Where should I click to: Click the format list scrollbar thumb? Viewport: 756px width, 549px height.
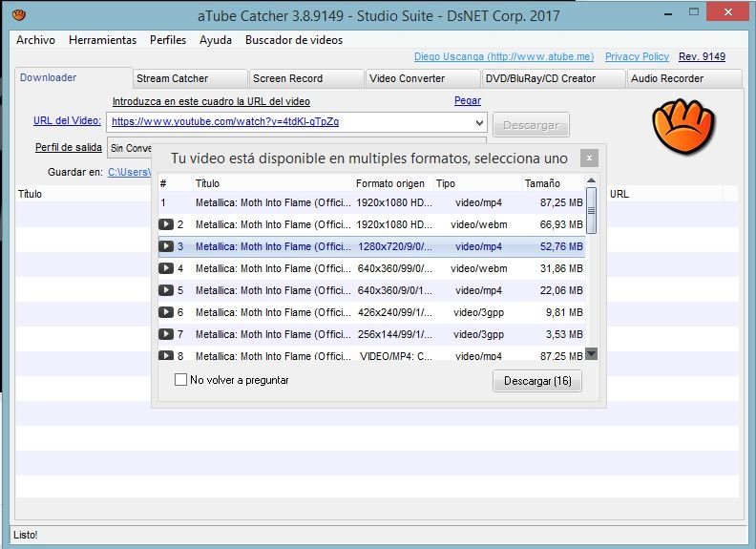(592, 210)
